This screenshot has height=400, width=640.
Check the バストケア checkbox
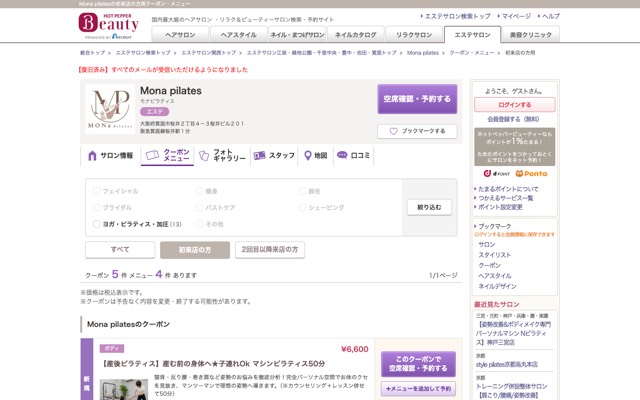[199, 207]
